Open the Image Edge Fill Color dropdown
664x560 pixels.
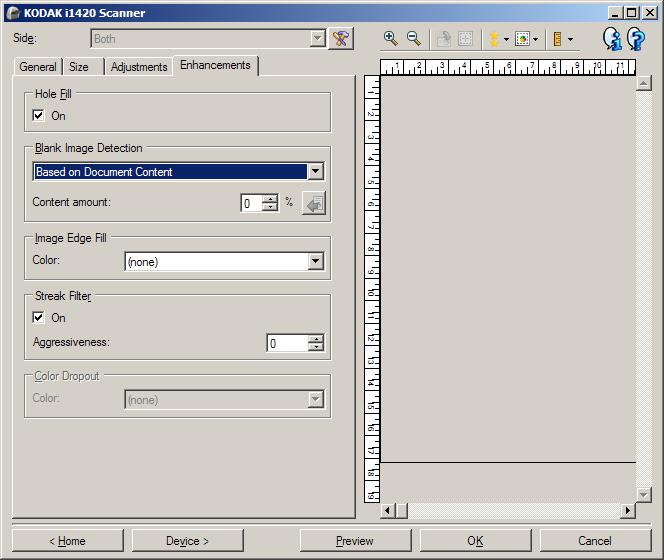[x=315, y=261]
